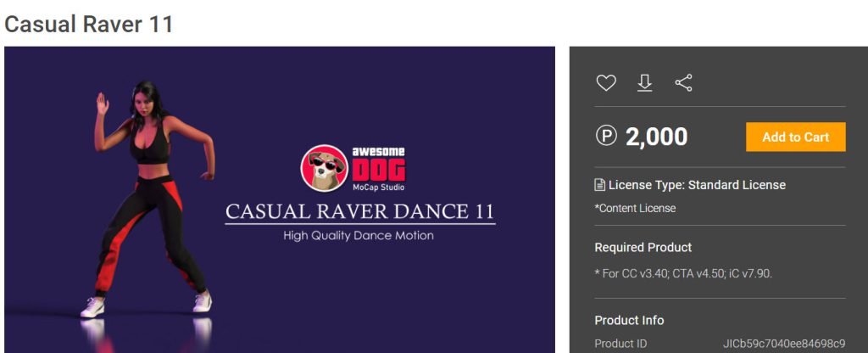
Task: Click the Awesome Dog MoCap Studio logo
Action: click(353, 169)
